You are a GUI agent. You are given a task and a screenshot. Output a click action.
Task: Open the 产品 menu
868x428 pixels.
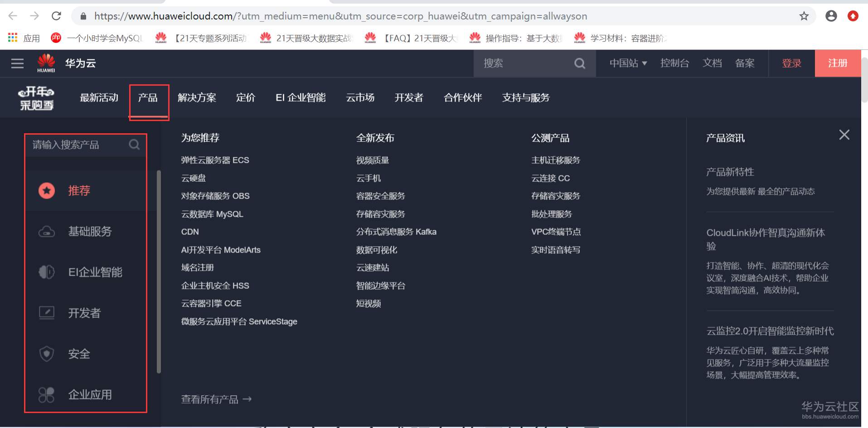coord(148,98)
